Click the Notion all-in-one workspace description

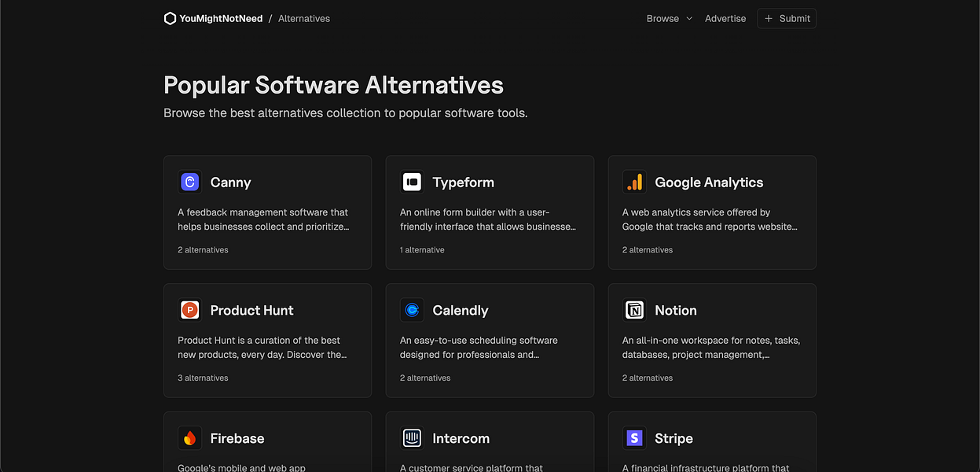click(711, 348)
